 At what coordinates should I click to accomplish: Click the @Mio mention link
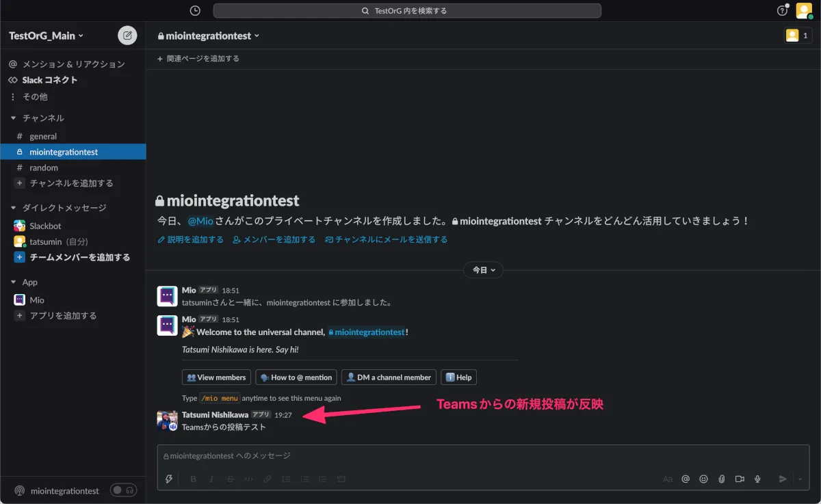click(x=200, y=222)
